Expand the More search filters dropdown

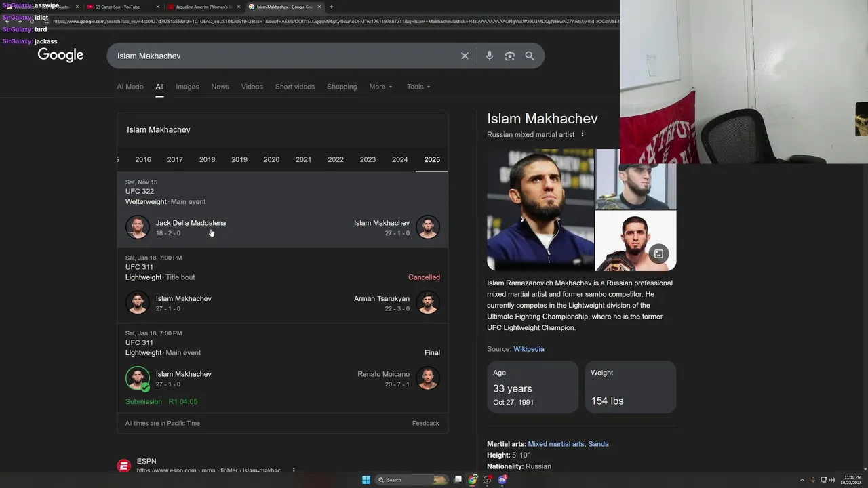coord(380,87)
